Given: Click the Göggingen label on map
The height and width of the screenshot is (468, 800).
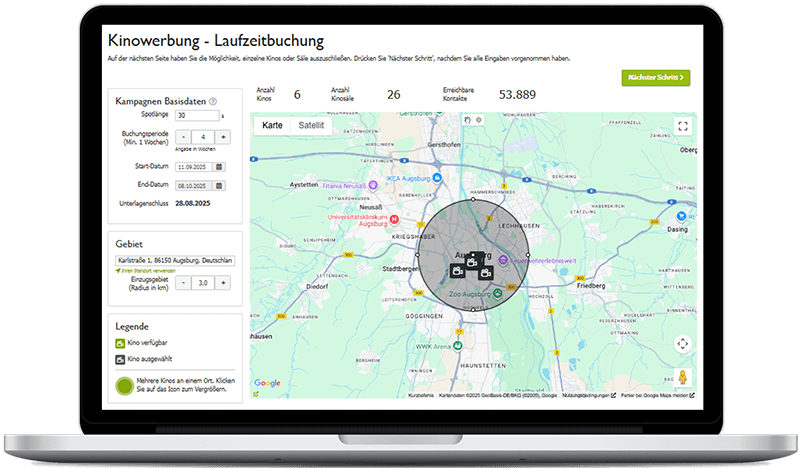Looking at the screenshot, I should (x=424, y=316).
